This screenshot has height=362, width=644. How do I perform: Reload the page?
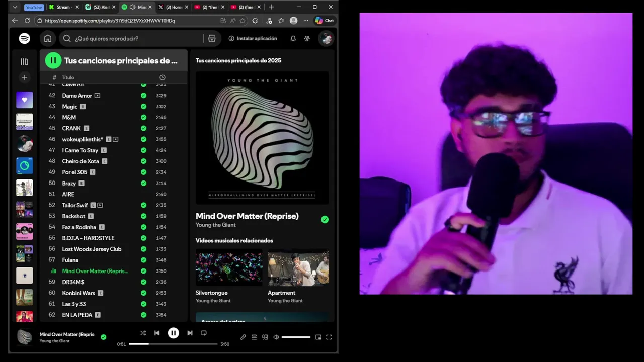click(26, 21)
